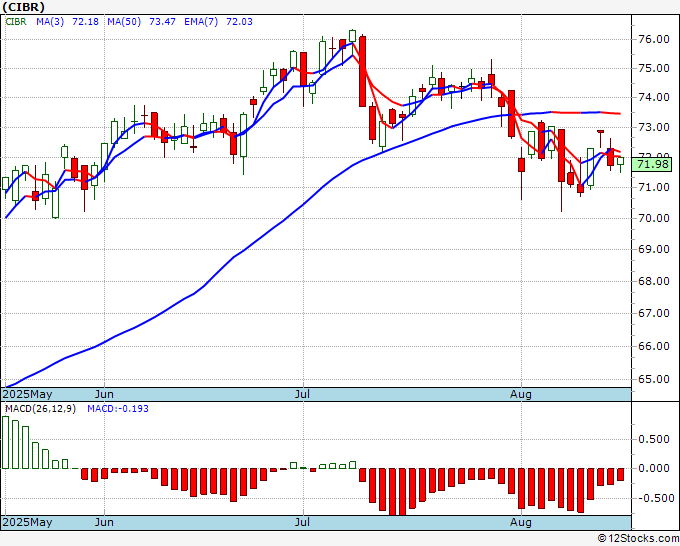Click the 68.00 price axis label
The width and height of the screenshot is (680, 546).
pos(654,281)
